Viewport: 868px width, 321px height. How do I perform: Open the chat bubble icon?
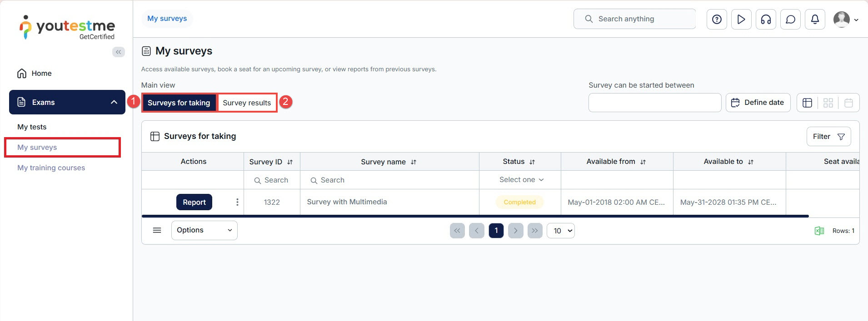(790, 19)
